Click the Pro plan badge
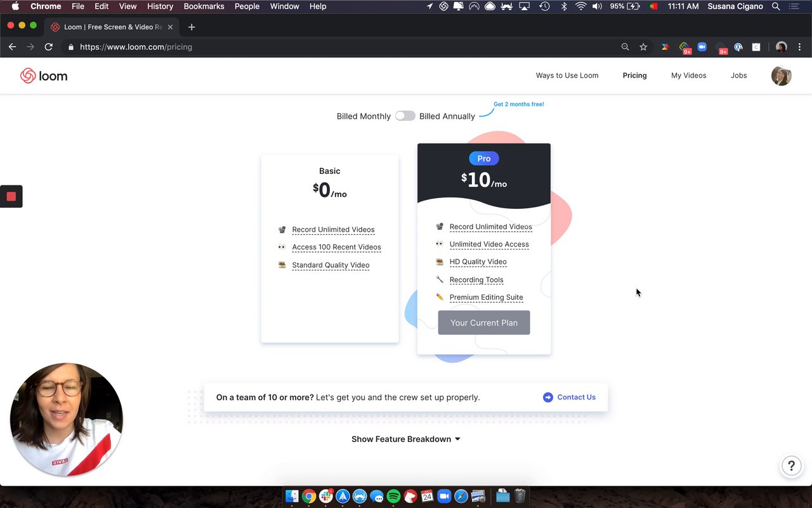The height and width of the screenshot is (508, 812). [x=484, y=159]
